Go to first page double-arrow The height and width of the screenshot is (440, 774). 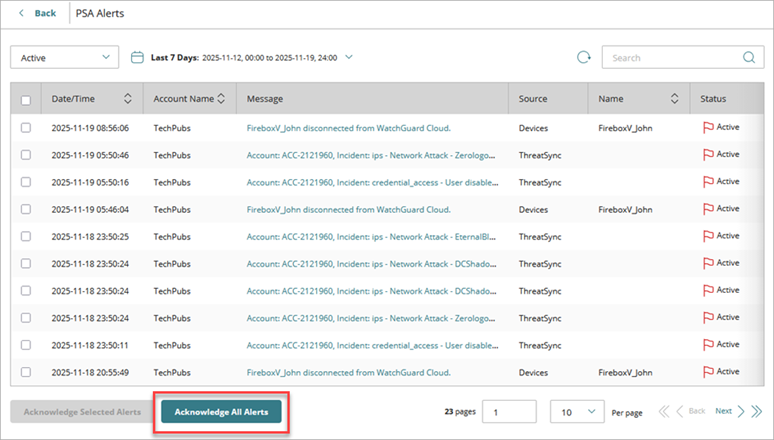click(664, 411)
